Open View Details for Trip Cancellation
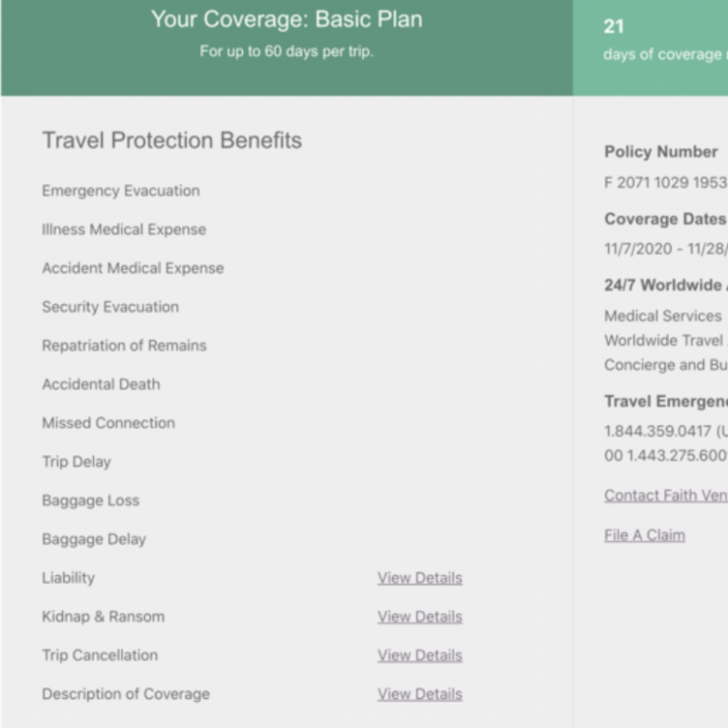728x728 pixels. tap(420, 655)
